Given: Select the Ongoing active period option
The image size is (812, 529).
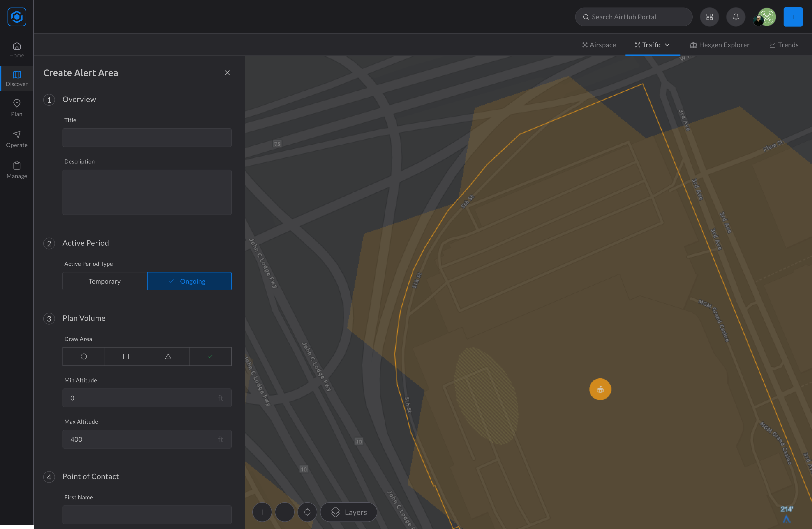Looking at the screenshot, I should click(189, 281).
